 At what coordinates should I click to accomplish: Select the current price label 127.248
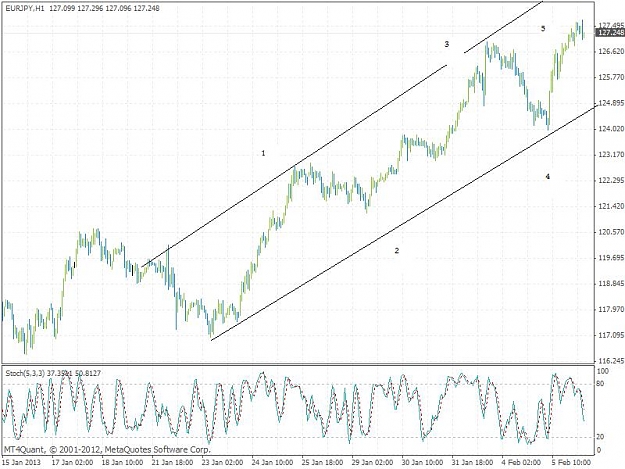611,33
